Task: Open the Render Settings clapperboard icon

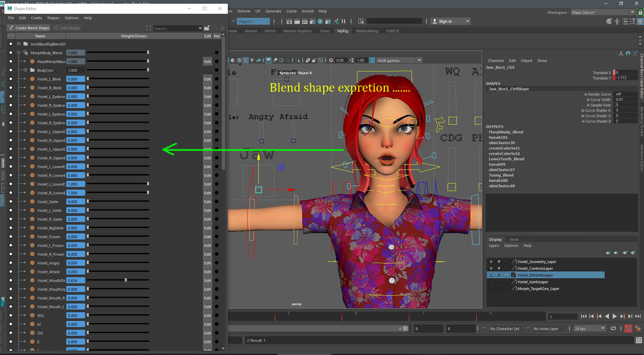Action: 312,21
